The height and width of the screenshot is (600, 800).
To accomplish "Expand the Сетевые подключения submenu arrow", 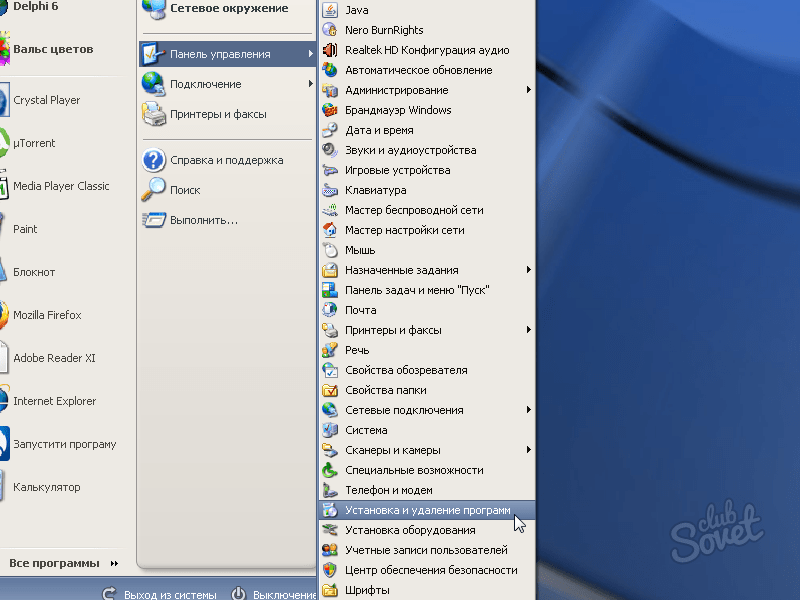I will tap(528, 410).
